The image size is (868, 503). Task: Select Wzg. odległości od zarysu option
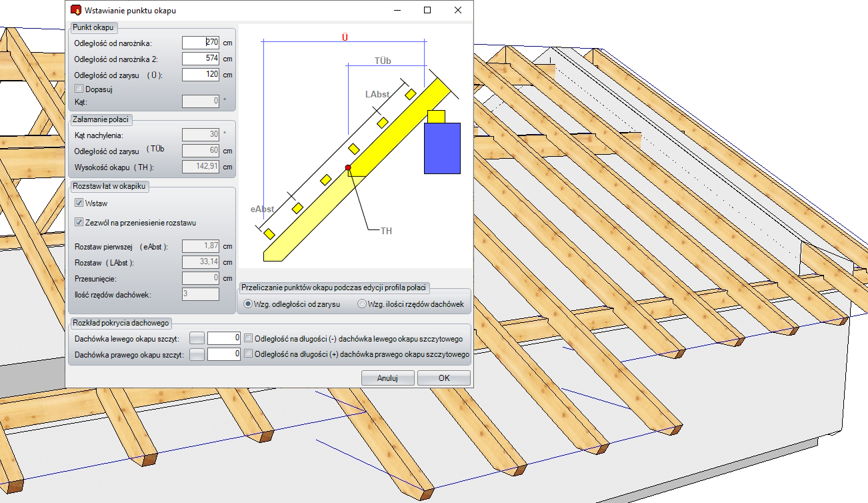(x=248, y=304)
